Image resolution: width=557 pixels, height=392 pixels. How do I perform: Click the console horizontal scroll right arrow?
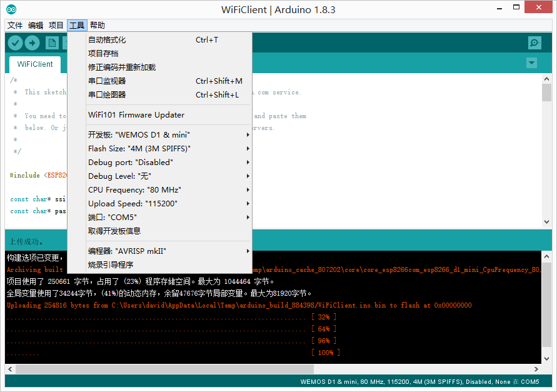point(536,369)
